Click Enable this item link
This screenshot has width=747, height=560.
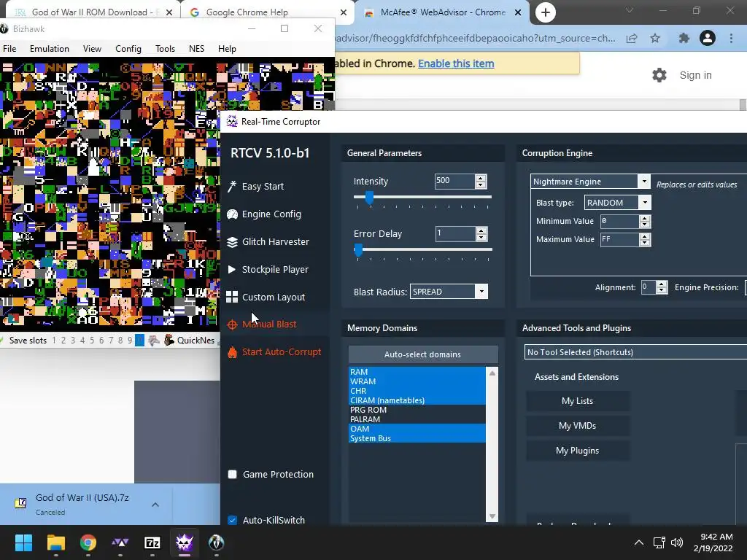[x=456, y=63]
